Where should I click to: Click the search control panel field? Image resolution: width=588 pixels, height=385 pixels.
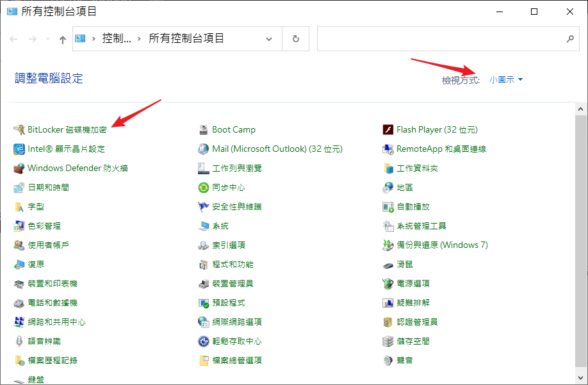(448, 38)
